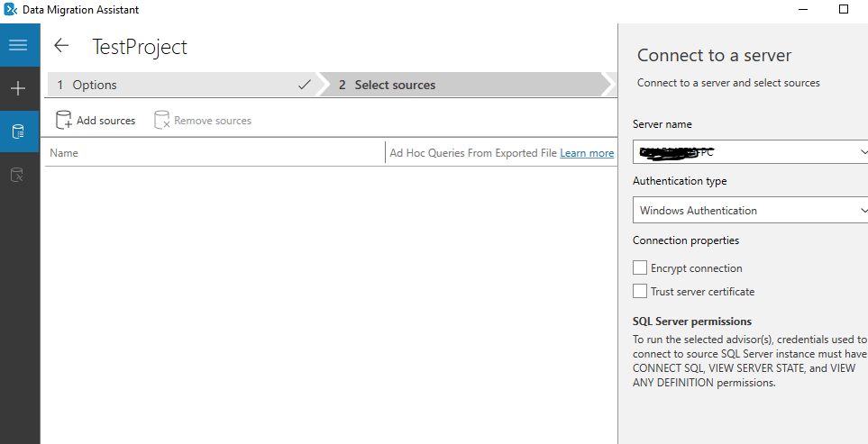Click the Remove sources button label
Image resolution: width=868 pixels, height=444 pixels.
point(213,121)
